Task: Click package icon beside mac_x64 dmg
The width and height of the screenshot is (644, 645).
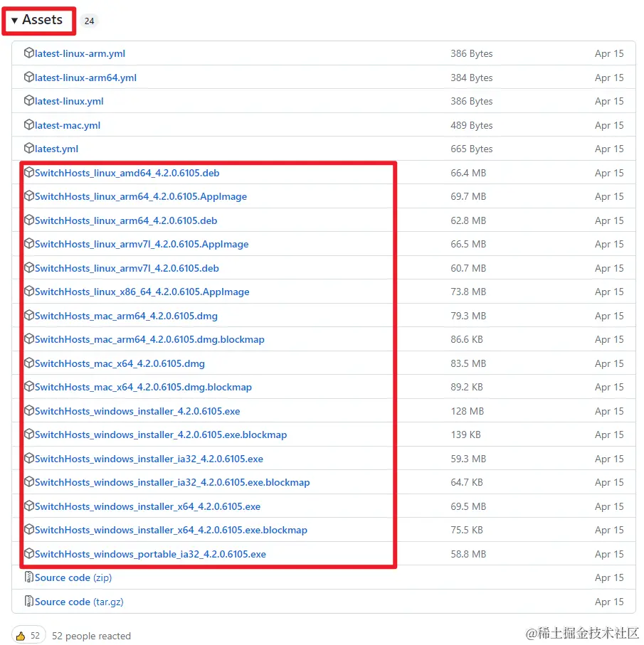Action: coord(28,363)
